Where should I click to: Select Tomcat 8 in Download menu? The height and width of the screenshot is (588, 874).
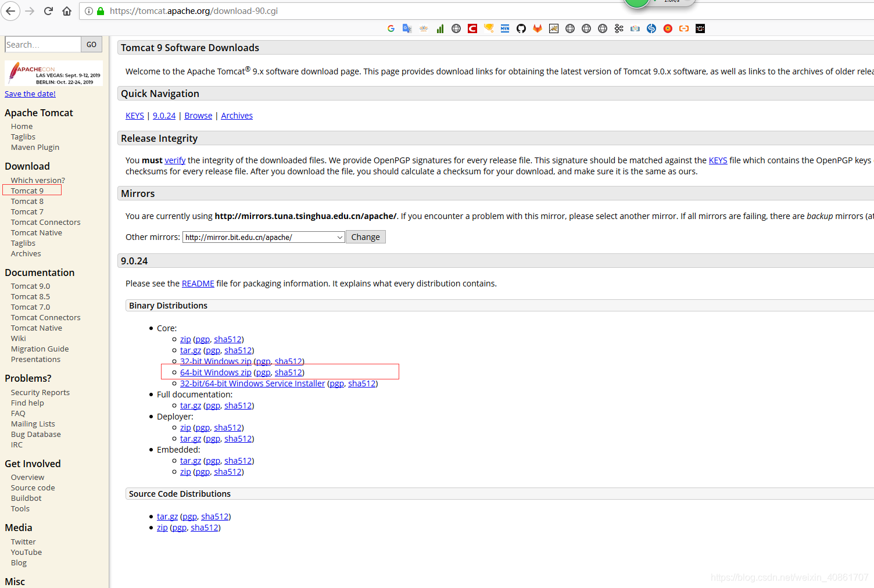point(27,201)
